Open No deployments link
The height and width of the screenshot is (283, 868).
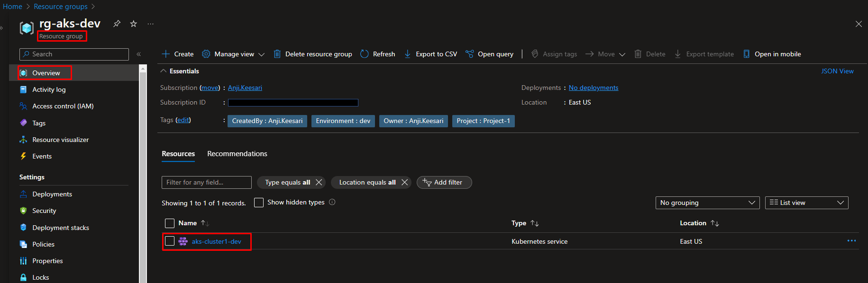594,88
